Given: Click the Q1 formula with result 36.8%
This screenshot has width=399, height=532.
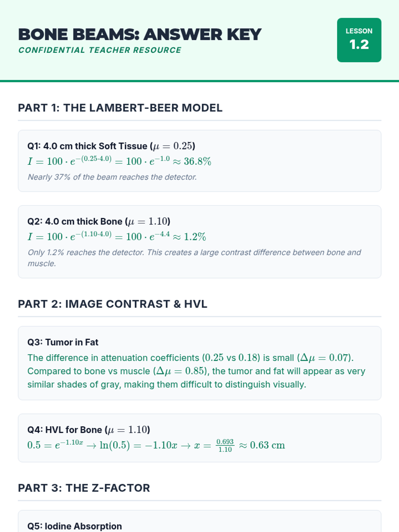Looking at the screenshot, I should pos(119,161).
